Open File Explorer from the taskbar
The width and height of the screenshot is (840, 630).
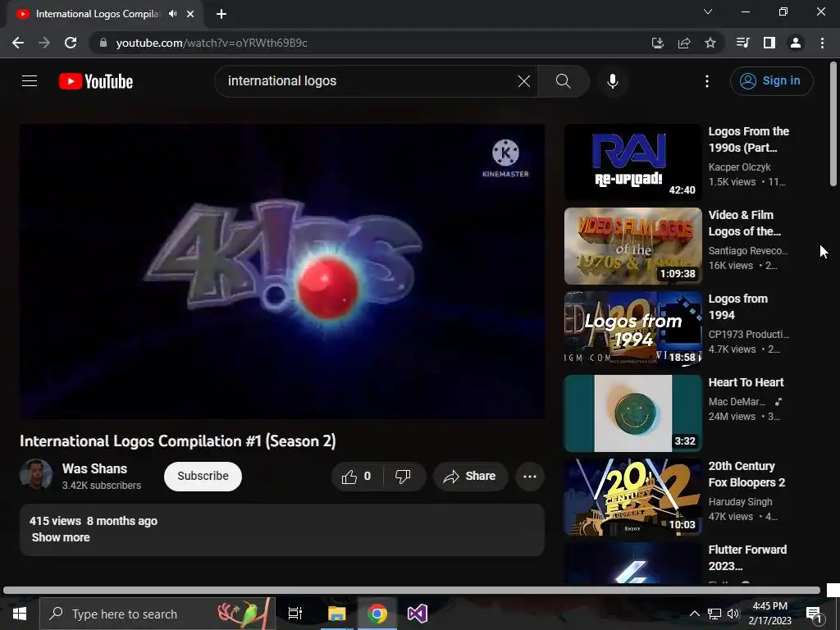pyautogui.click(x=337, y=614)
